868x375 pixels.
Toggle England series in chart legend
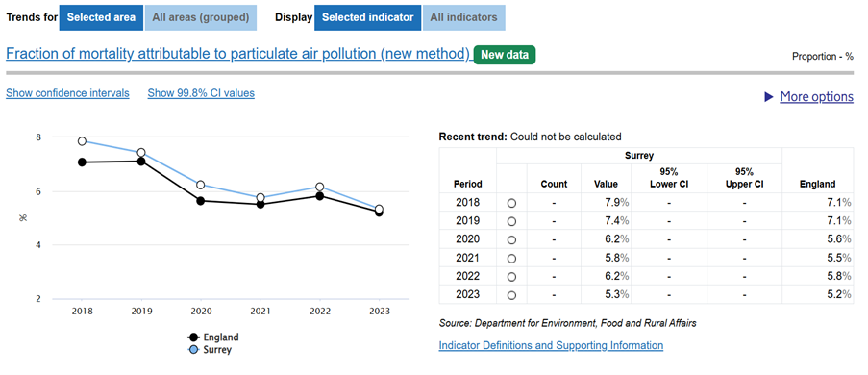[x=213, y=337]
